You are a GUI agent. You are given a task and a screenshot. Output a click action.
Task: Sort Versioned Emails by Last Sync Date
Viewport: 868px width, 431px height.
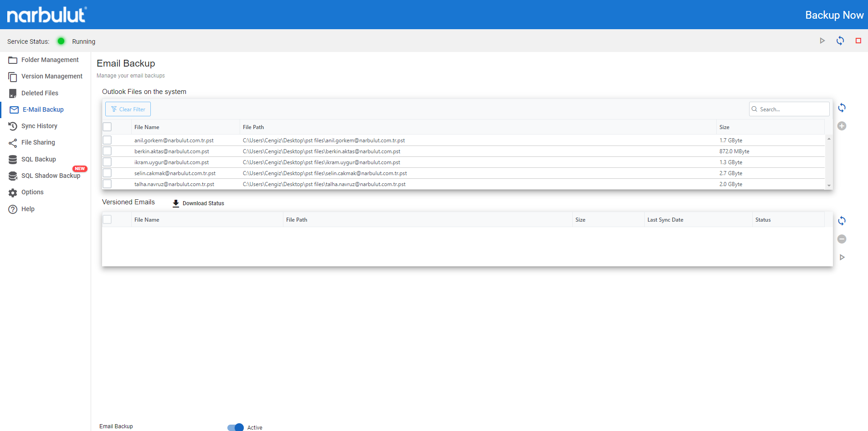[665, 220]
